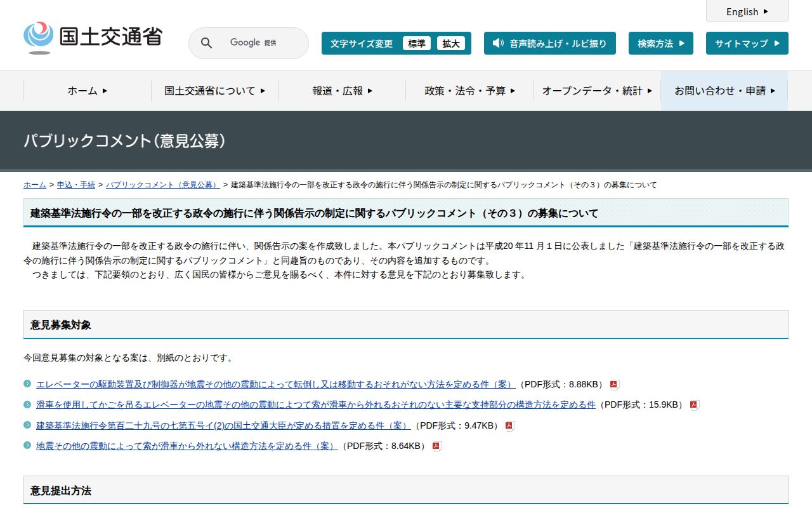The image size is (812, 508).
Task: Click the speaker icon for audio reading
Action: pyautogui.click(x=498, y=43)
